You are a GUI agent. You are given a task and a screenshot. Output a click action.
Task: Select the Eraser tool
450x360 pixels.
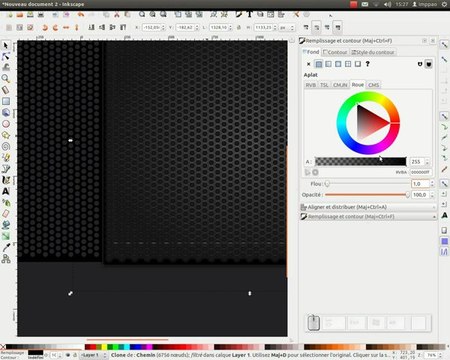[x=6, y=214]
